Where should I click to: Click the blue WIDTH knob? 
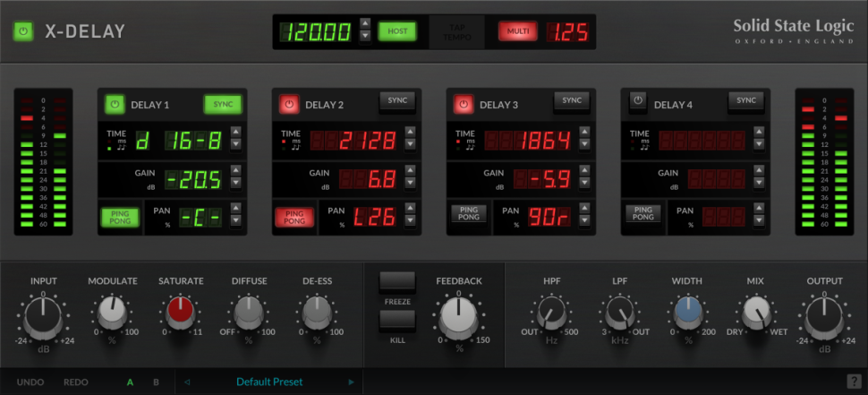(688, 312)
